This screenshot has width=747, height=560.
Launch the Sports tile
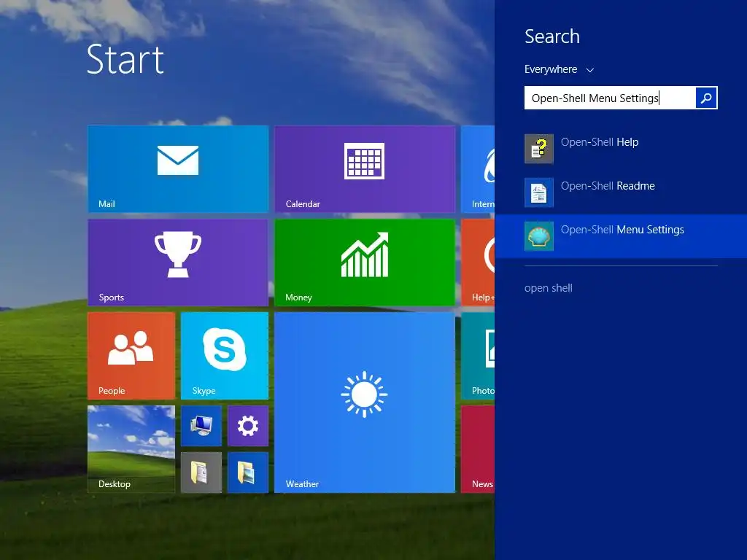click(178, 262)
